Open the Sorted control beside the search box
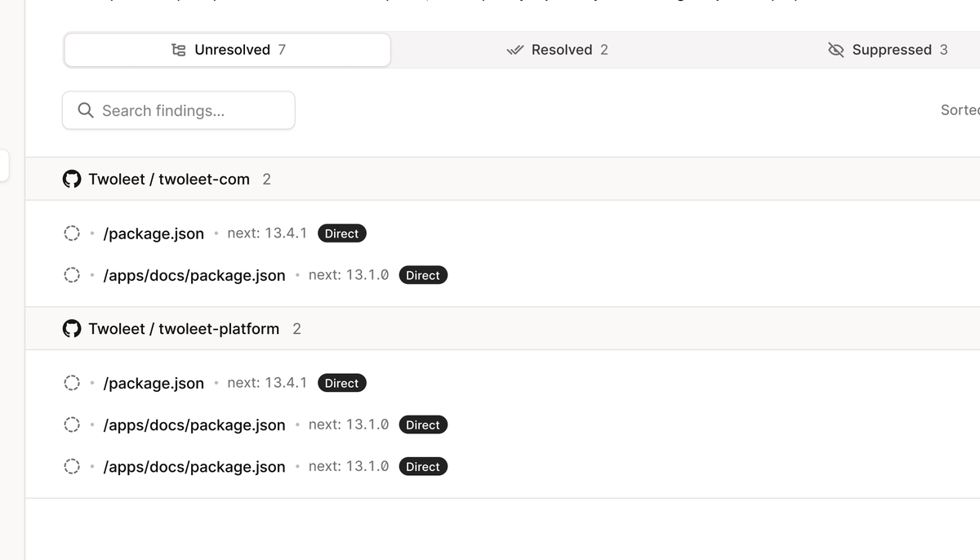980x560 pixels. pyautogui.click(x=960, y=110)
